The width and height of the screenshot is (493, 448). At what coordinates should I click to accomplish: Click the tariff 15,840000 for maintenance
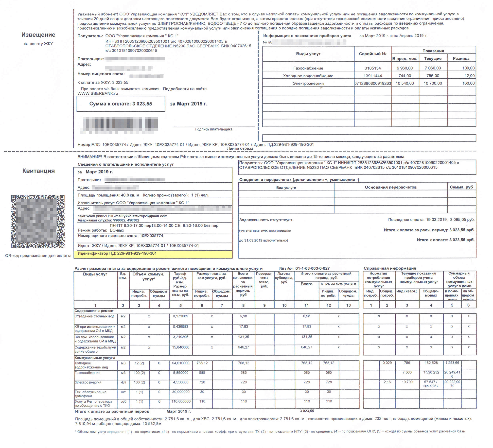pyautogui.click(x=181, y=347)
